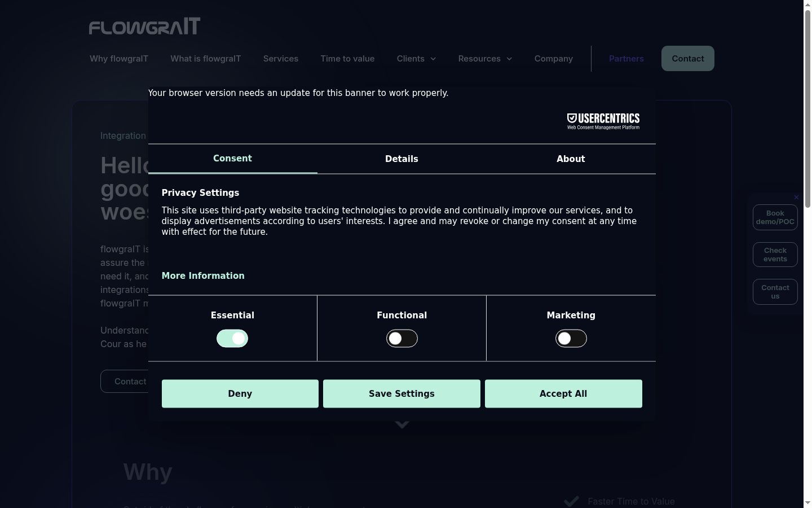Click the page vertical scrollbar thumb
This screenshot has width=812, height=508.
[807, 108]
